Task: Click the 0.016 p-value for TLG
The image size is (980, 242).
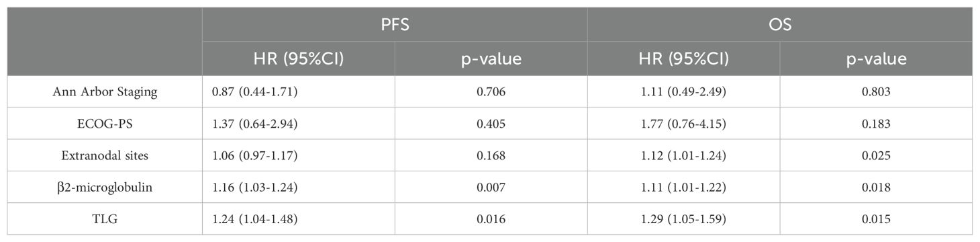Action: pos(491,219)
